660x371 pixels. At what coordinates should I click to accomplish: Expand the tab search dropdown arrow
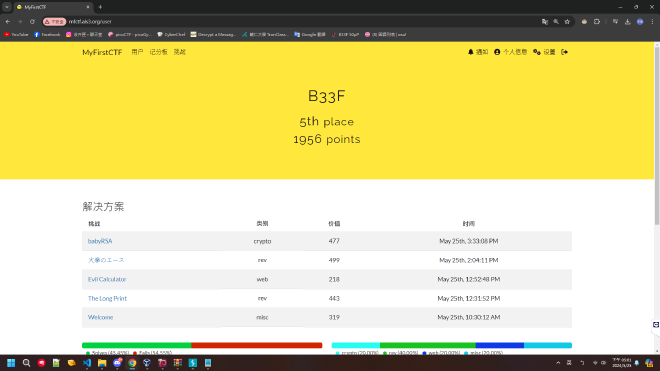[7, 7]
